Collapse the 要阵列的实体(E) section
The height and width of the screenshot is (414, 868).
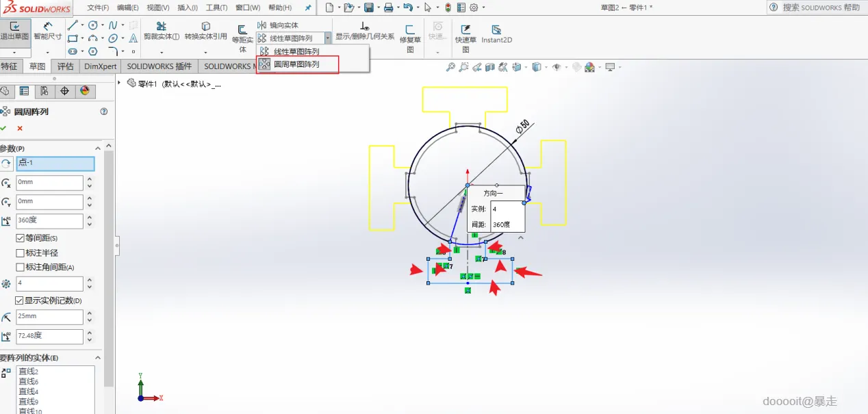coord(98,357)
